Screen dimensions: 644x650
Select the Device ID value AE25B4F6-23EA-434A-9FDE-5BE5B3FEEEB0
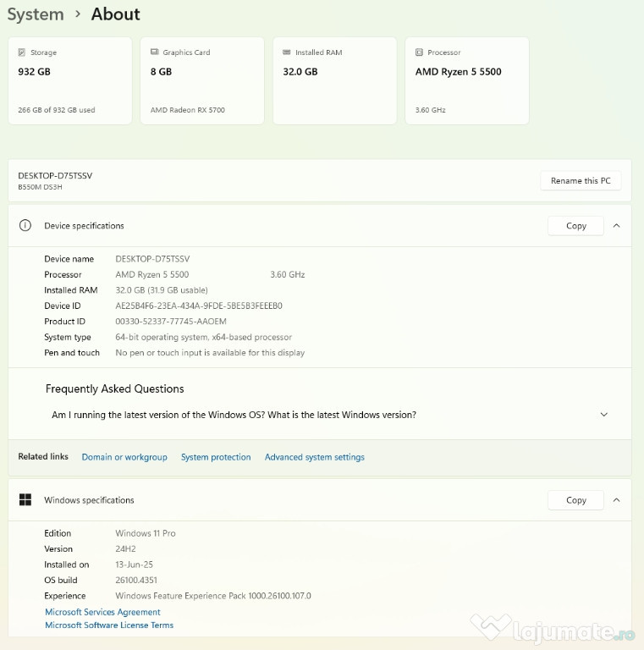(x=199, y=306)
